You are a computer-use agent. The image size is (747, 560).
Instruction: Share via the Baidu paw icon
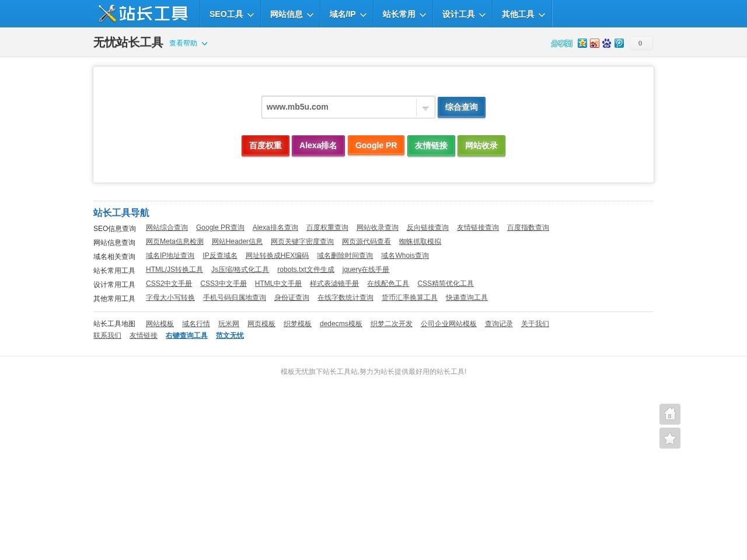(607, 43)
